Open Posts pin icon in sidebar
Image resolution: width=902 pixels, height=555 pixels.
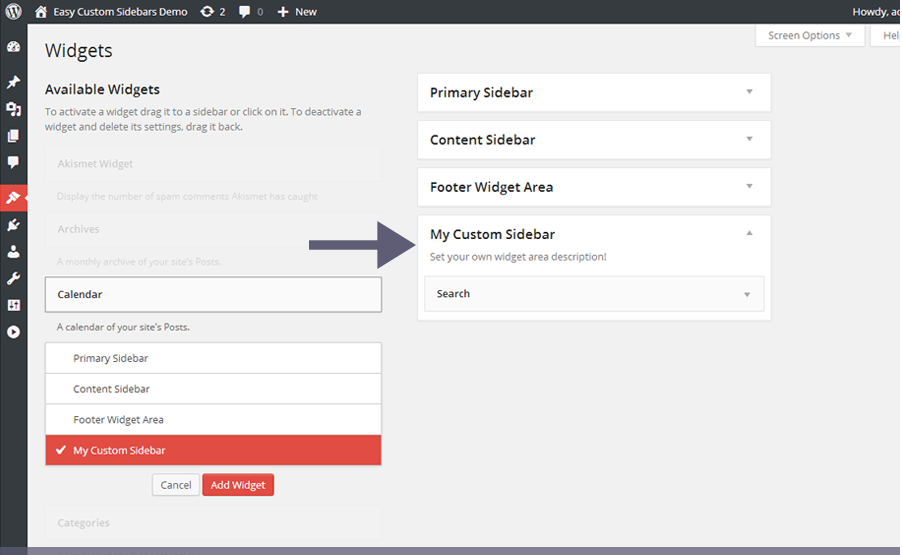pyautogui.click(x=13, y=82)
